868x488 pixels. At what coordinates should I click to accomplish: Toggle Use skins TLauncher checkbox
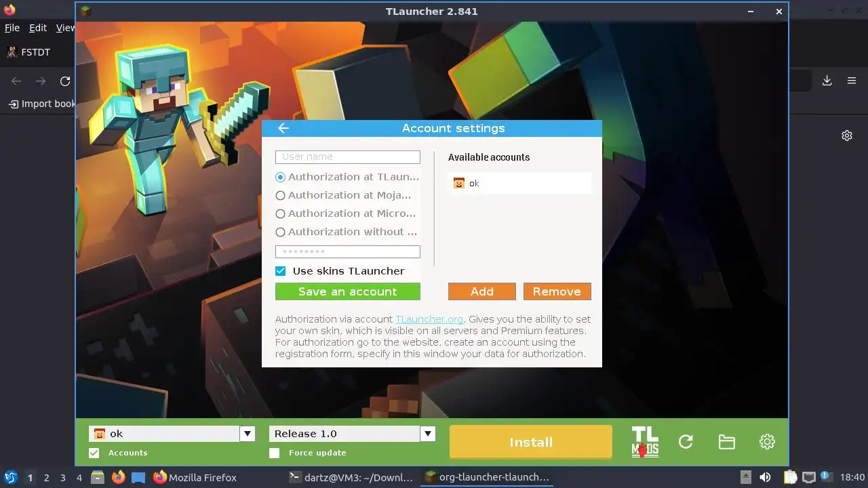(280, 271)
